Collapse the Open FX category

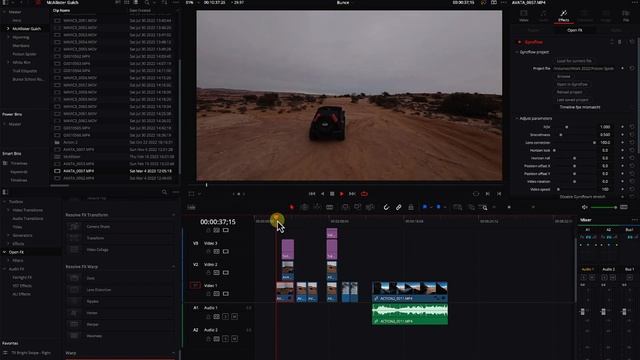(x=4, y=252)
